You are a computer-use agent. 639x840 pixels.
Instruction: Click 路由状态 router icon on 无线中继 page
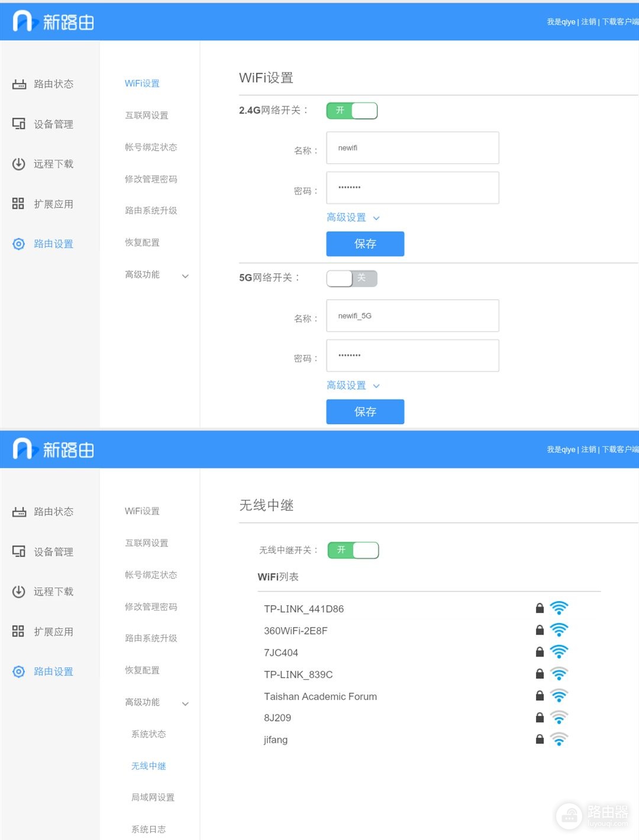[19, 512]
